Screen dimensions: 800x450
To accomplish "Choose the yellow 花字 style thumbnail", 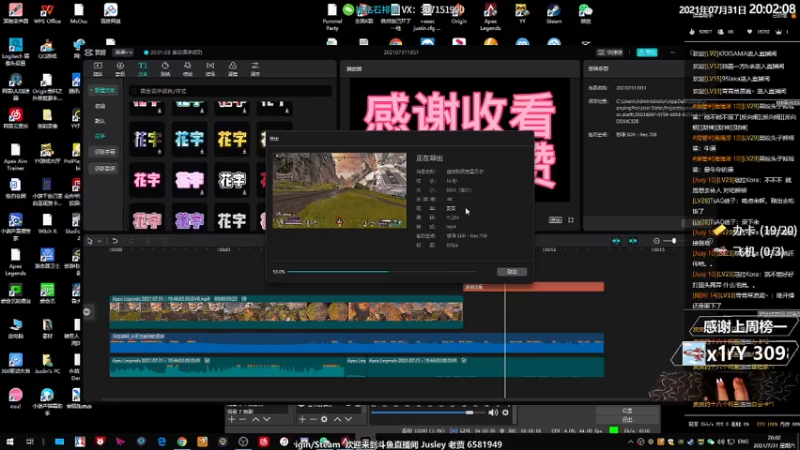I will point(232,139).
